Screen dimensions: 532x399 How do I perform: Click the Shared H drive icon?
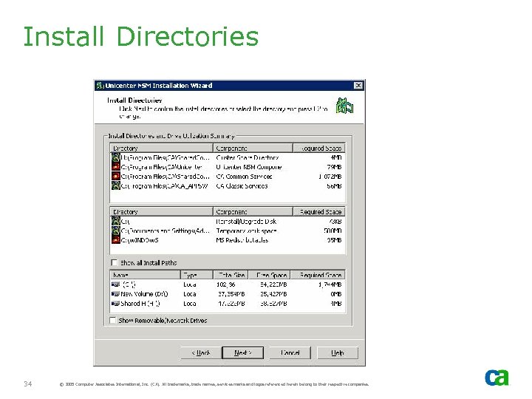116,304
